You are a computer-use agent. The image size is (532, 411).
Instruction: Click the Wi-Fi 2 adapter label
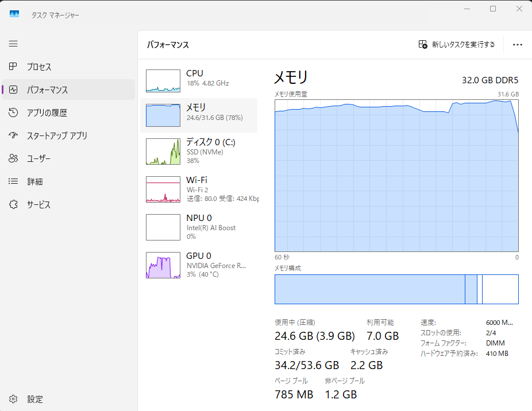[x=198, y=190]
